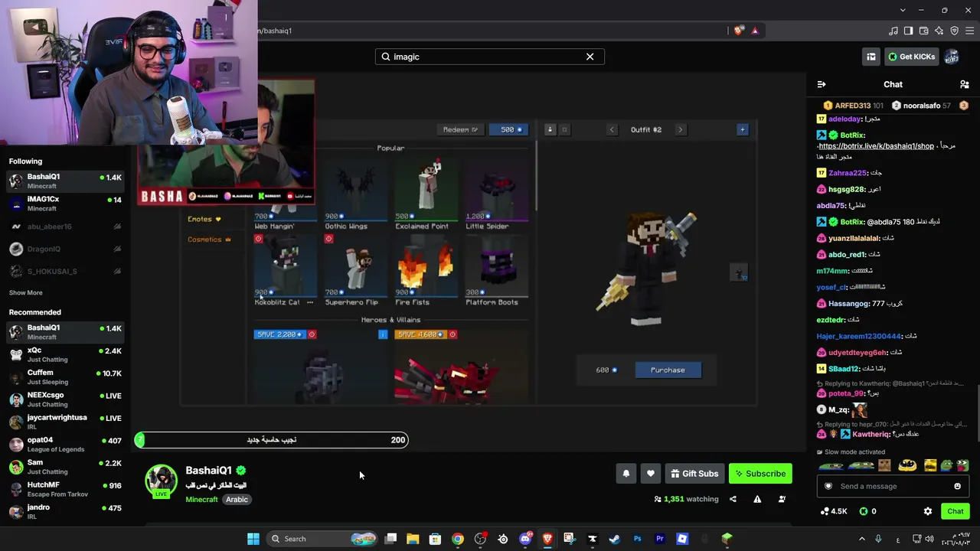
Task: Clear the search box with the X icon
Action: [590, 57]
